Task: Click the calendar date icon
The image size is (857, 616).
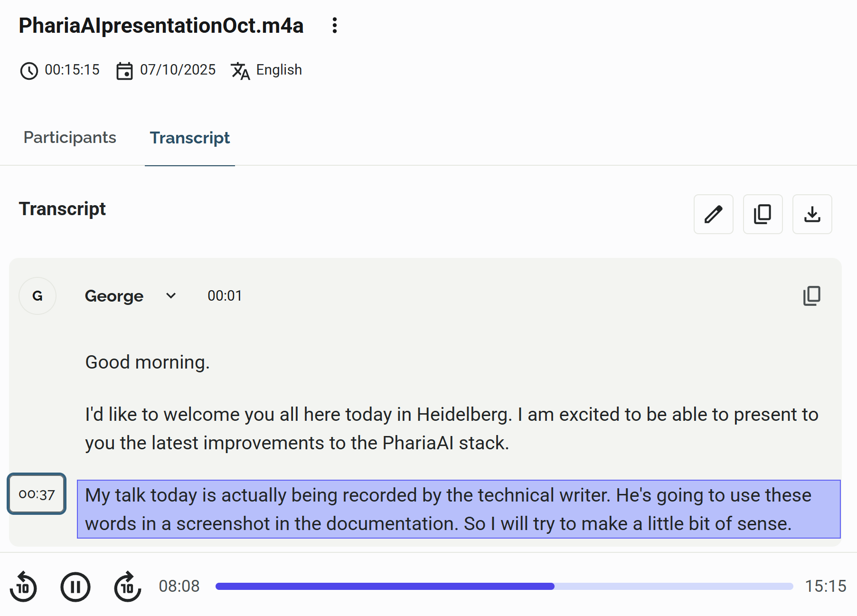Action: pyautogui.click(x=124, y=71)
